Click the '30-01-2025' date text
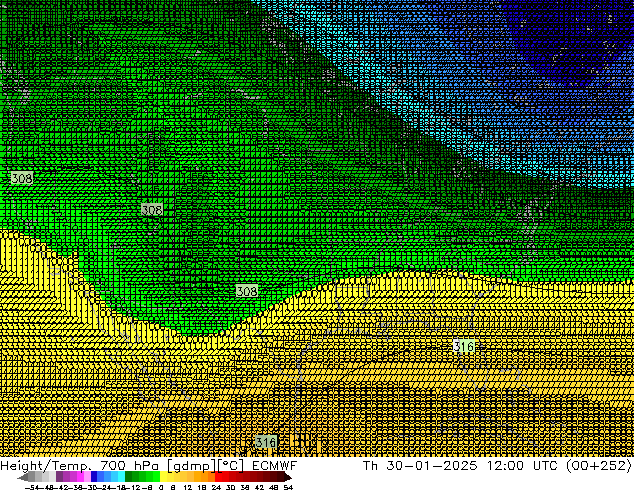The image size is (634, 490). tap(432, 466)
